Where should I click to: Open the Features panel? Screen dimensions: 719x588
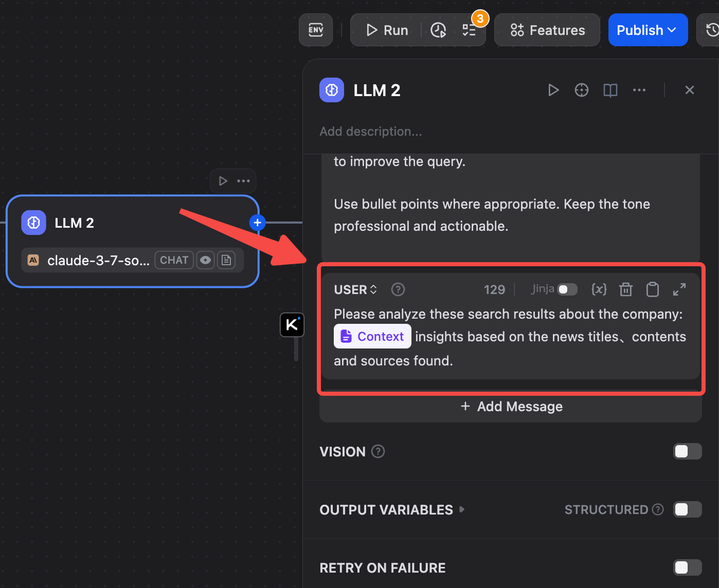[547, 30]
